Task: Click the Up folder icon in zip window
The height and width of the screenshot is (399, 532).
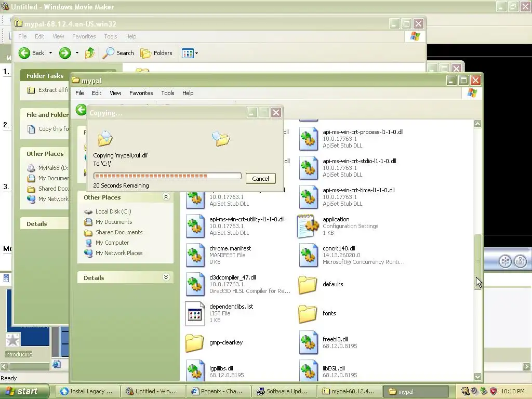Action: tap(90, 53)
